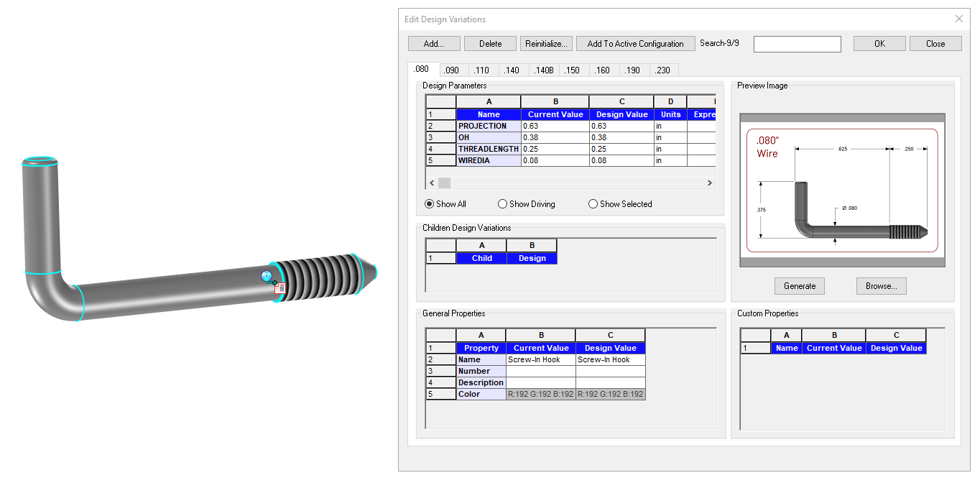The image size is (980, 478).
Task: Click the screw-in hook preview thumbnail
Action: (x=842, y=190)
